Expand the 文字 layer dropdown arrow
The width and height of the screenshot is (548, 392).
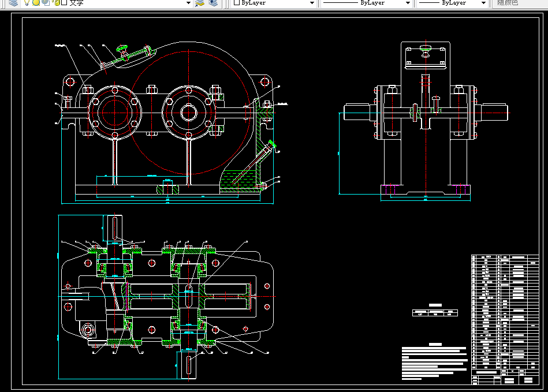[188, 3]
